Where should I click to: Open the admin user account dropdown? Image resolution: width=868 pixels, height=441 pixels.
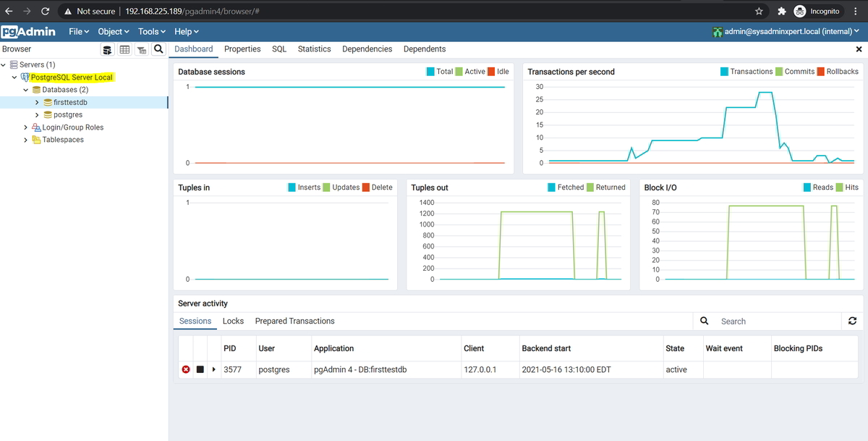790,32
